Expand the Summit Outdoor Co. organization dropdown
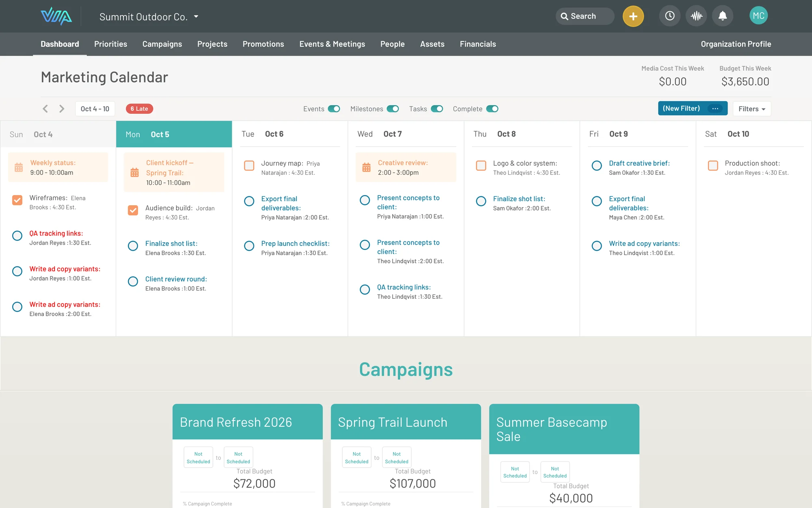 pos(149,17)
